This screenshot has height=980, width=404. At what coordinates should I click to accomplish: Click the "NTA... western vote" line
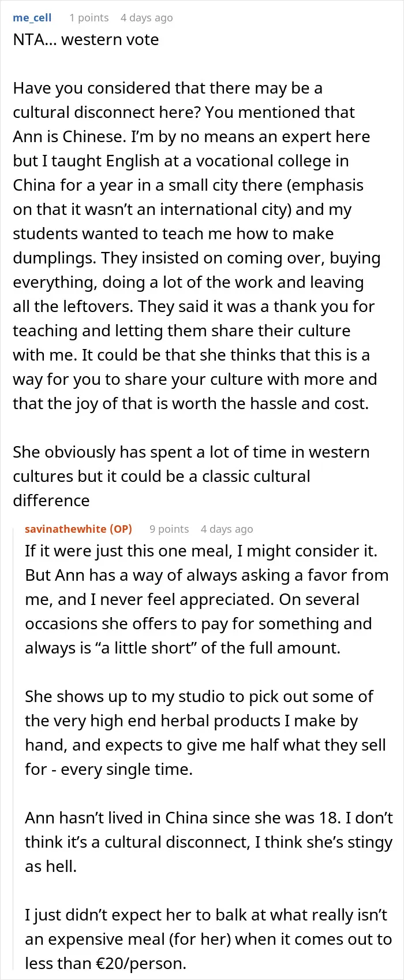tap(86, 39)
